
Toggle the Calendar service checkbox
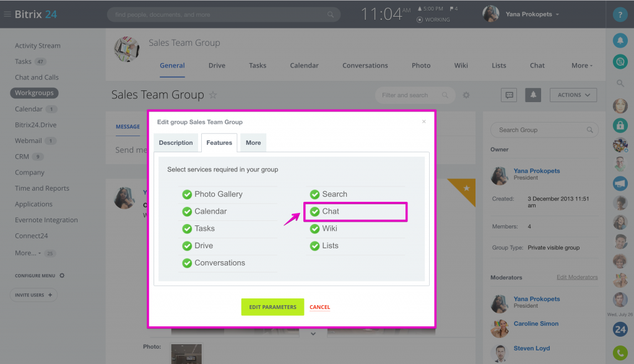(x=187, y=212)
